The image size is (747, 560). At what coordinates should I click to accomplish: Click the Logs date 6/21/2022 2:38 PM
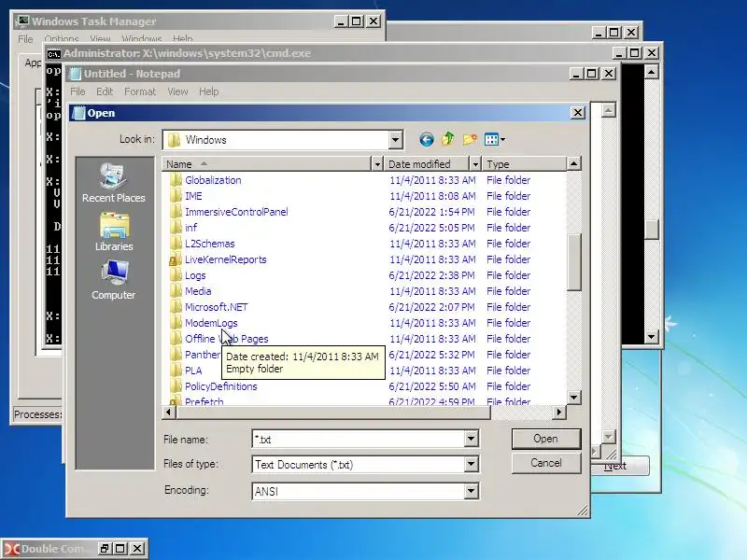(x=431, y=275)
